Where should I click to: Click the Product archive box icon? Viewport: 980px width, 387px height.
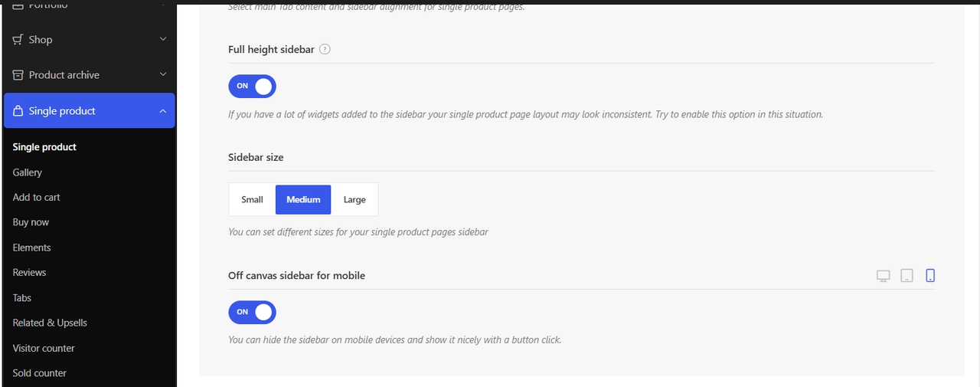coord(18,74)
